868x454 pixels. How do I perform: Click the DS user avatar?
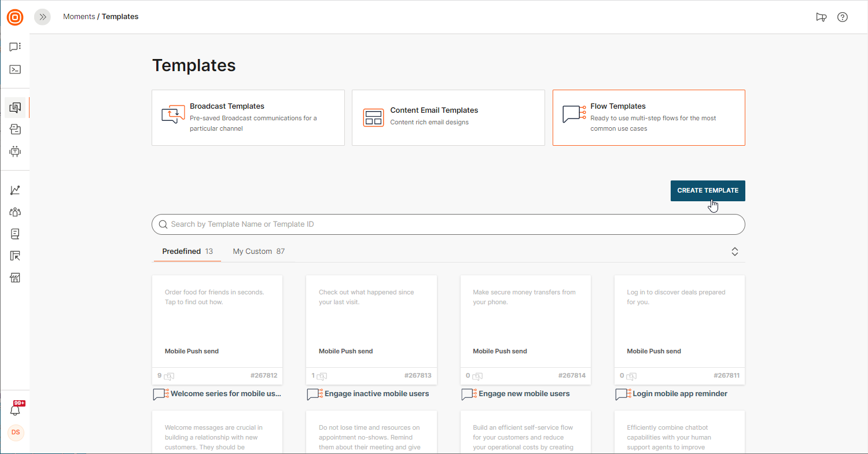click(x=16, y=433)
